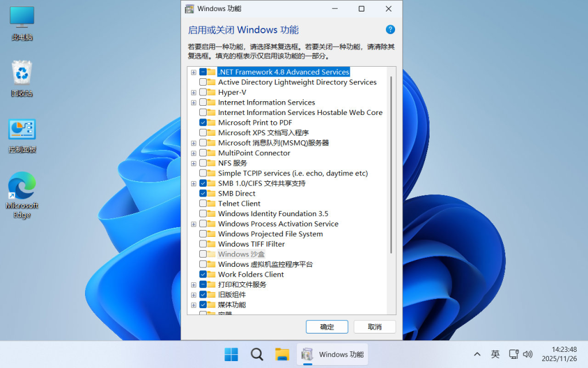Open the help question mark icon
The width and height of the screenshot is (588, 368).
390,29
